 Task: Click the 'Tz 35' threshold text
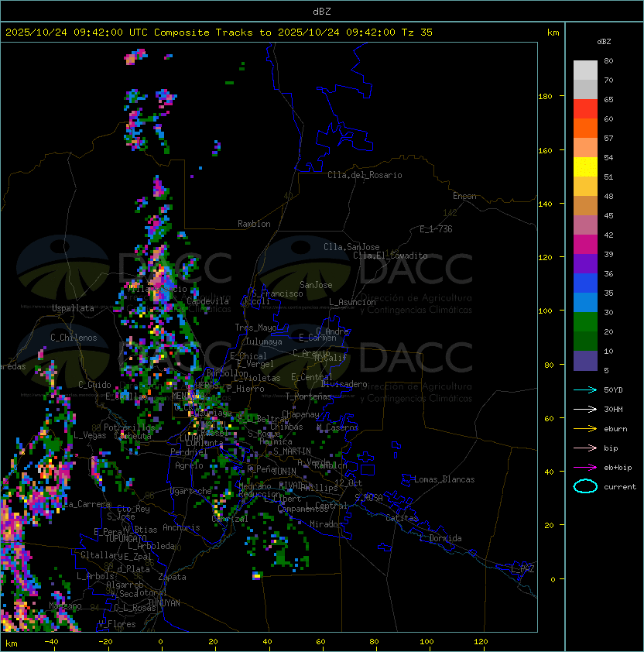pyautogui.click(x=417, y=33)
